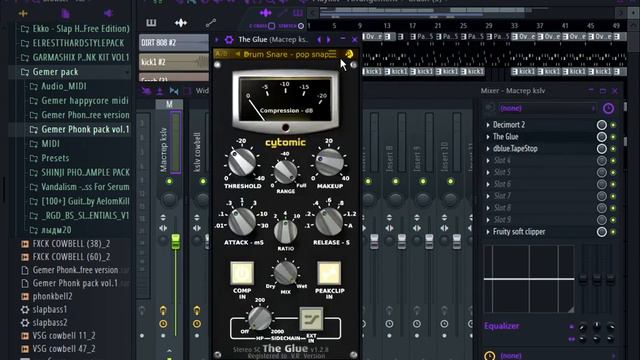The height and width of the screenshot is (360, 640).
Task: Switch to next preset in The Glue
Action: point(329,40)
